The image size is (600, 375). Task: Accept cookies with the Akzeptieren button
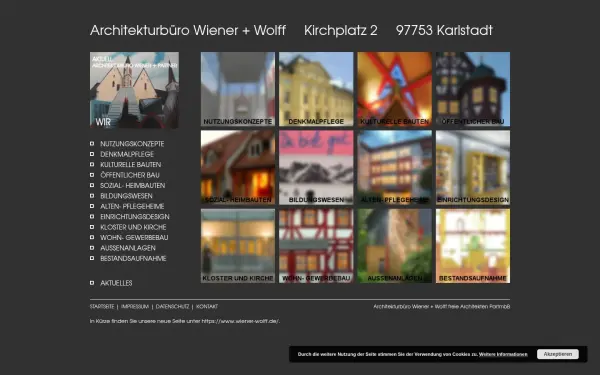coord(558,354)
